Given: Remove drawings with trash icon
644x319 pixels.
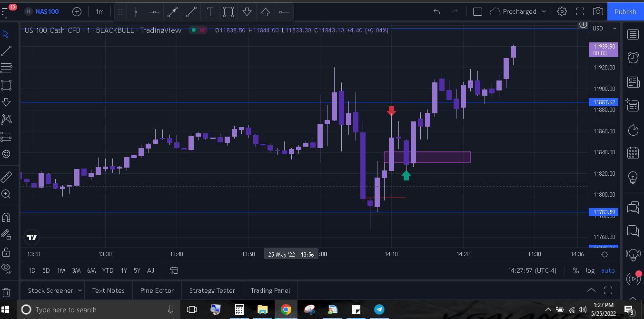Looking at the screenshot, I should pos(6,292).
